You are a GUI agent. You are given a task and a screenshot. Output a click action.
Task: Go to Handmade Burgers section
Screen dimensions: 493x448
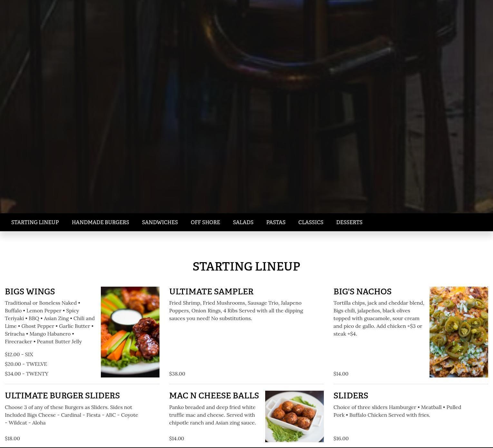pos(101,222)
